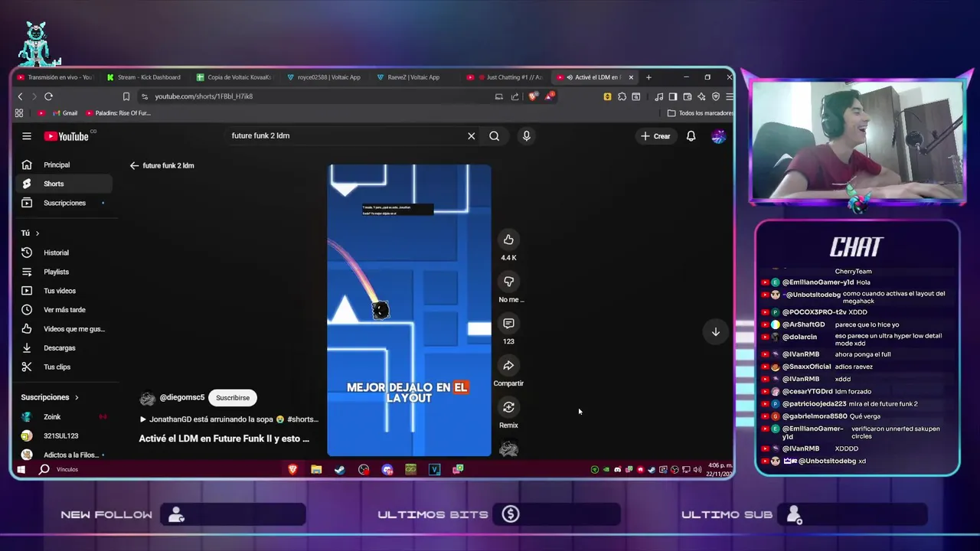Open Brave browser from the taskbar

coord(292,469)
